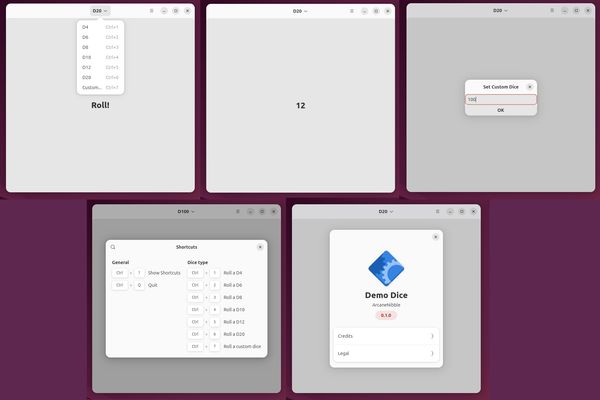Collapse the D20 dropdown in the Roll! window

(100, 11)
